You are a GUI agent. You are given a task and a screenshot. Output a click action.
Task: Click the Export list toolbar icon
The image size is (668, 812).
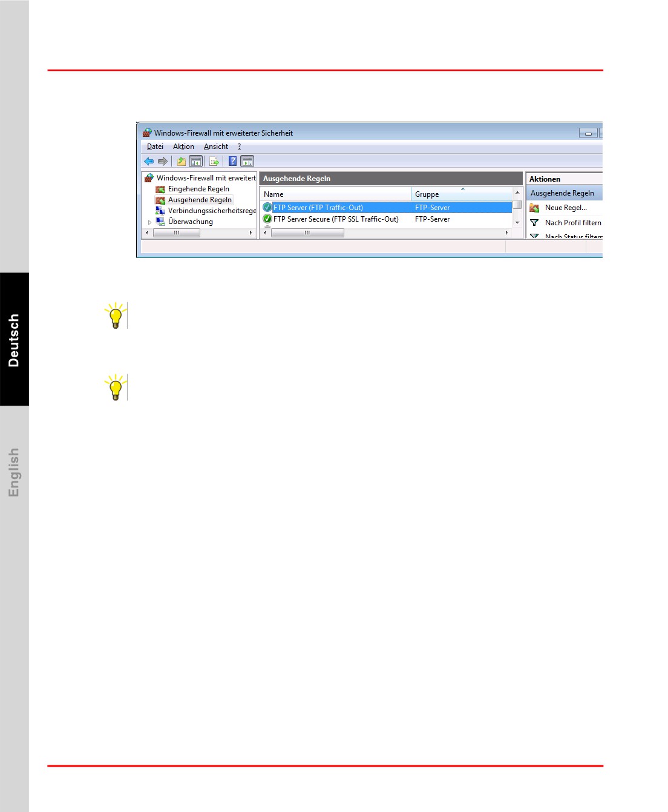pyautogui.click(x=214, y=161)
